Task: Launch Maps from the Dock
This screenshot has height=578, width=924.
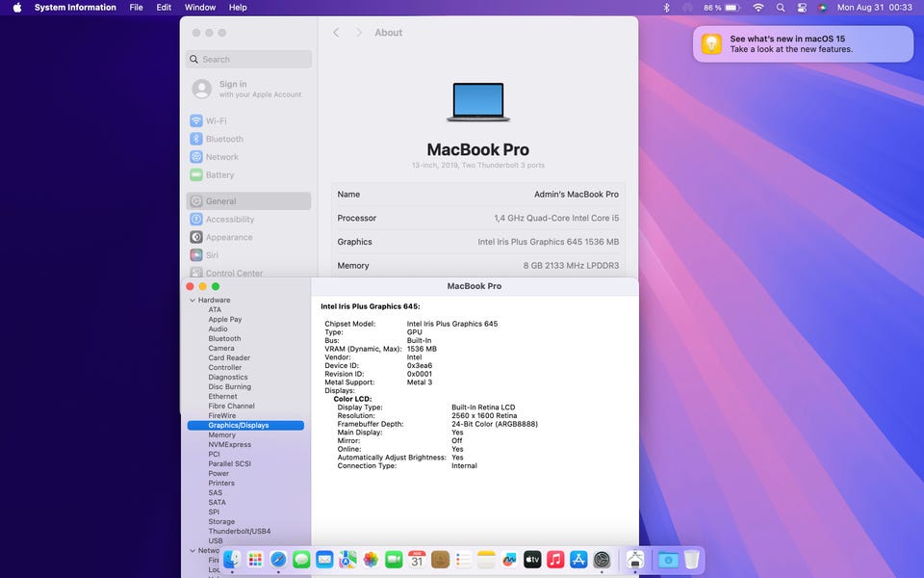Action: [347, 559]
